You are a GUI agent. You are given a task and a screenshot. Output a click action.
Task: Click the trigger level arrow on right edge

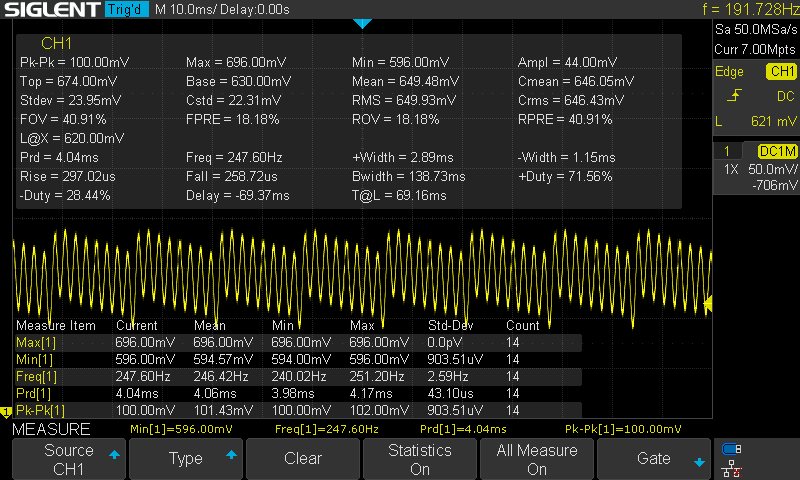coord(708,304)
